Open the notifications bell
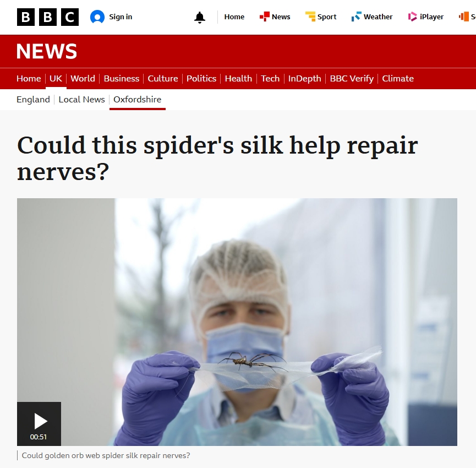This screenshot has width=476, height=468. pos(200,17)
